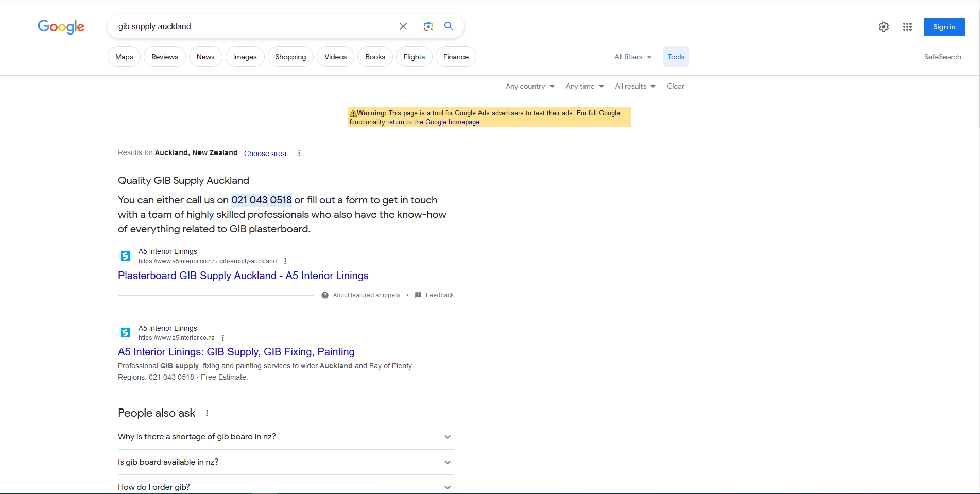Expand Why is there a shortage of gib board
This screenshot has height=494, width=980.
click(x=286, y=437)
